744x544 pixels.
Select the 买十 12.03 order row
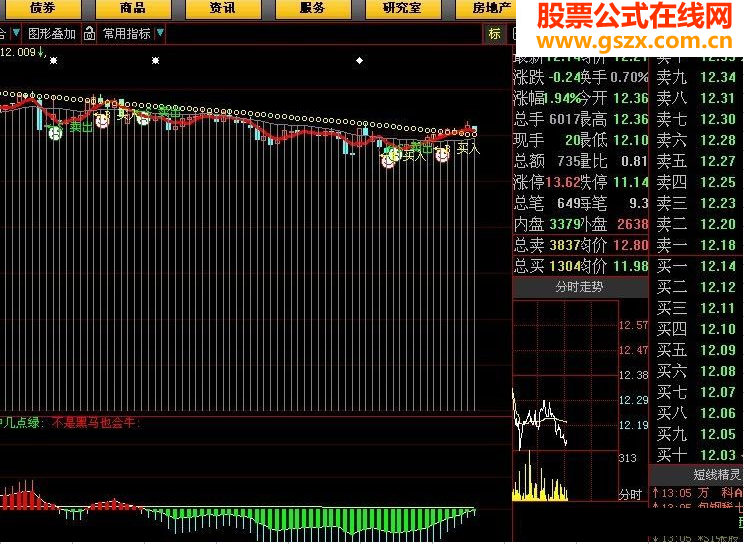click(696, 455)
